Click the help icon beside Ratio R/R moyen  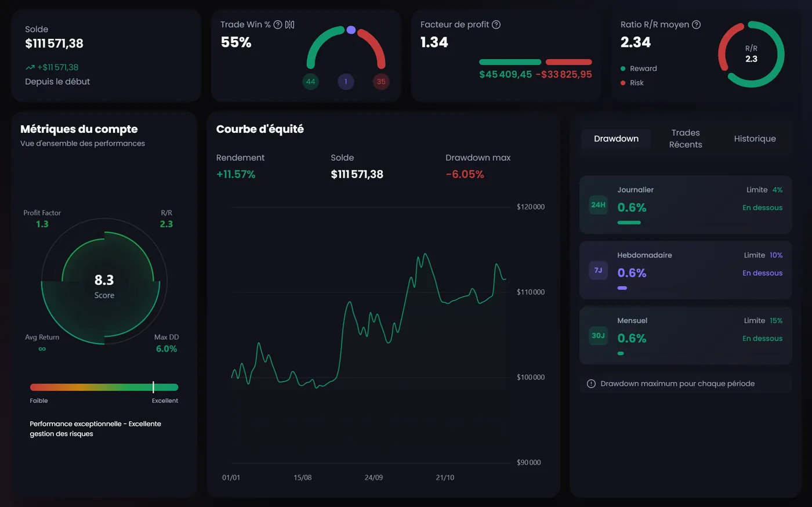point(697,24)
